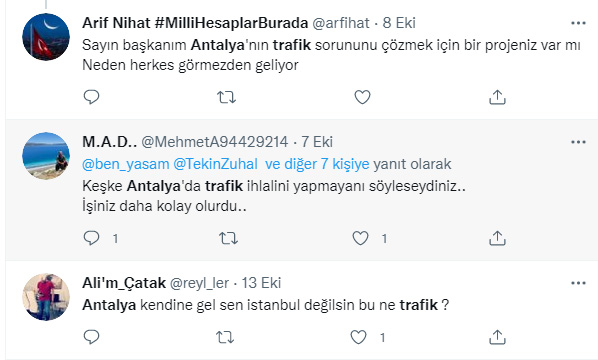Open more options for Ali'm_Çatak's tweet

pos(578,283)
